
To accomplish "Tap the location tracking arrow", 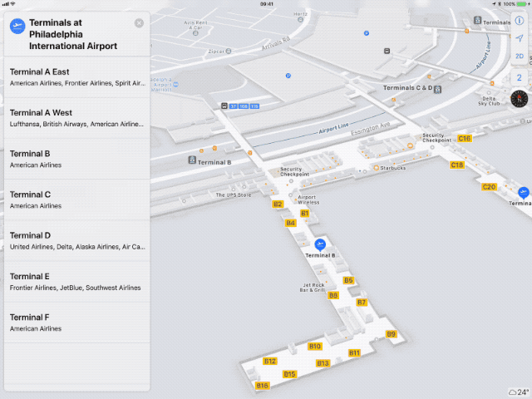I will tap(520, 38).
